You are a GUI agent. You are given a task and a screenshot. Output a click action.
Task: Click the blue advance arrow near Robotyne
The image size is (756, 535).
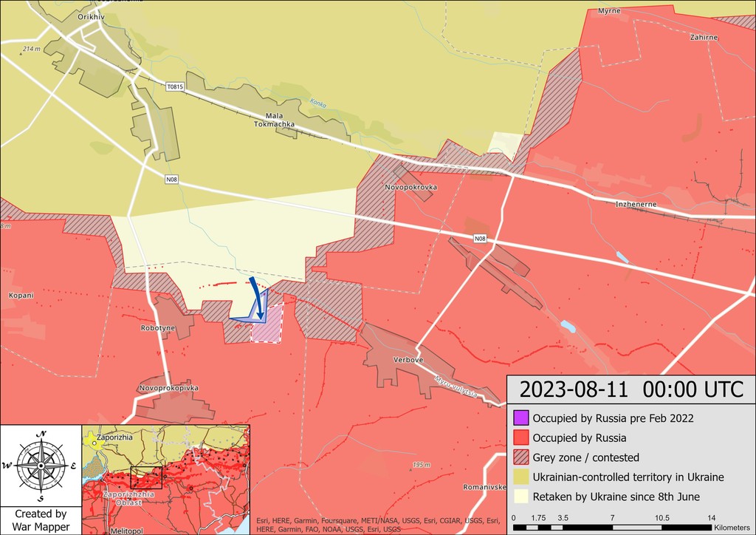point(258,298)
